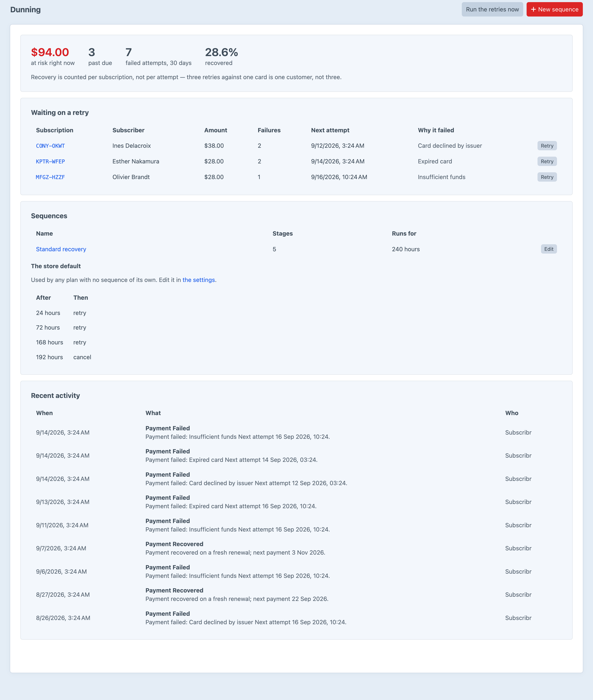Click the 28.6% recovered stat

click(222, 56)
